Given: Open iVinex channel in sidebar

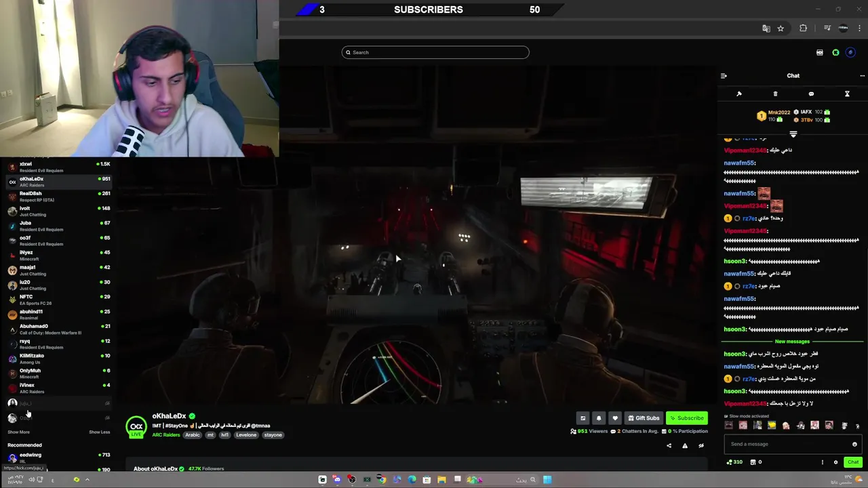Looking at the screenshot, I should point(58,388).
